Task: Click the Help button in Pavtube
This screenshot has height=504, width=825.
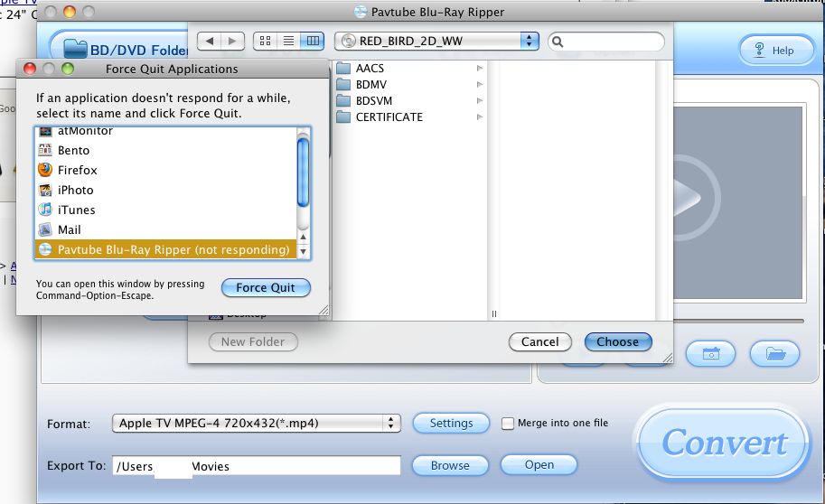Action: [x=776, y=51]
